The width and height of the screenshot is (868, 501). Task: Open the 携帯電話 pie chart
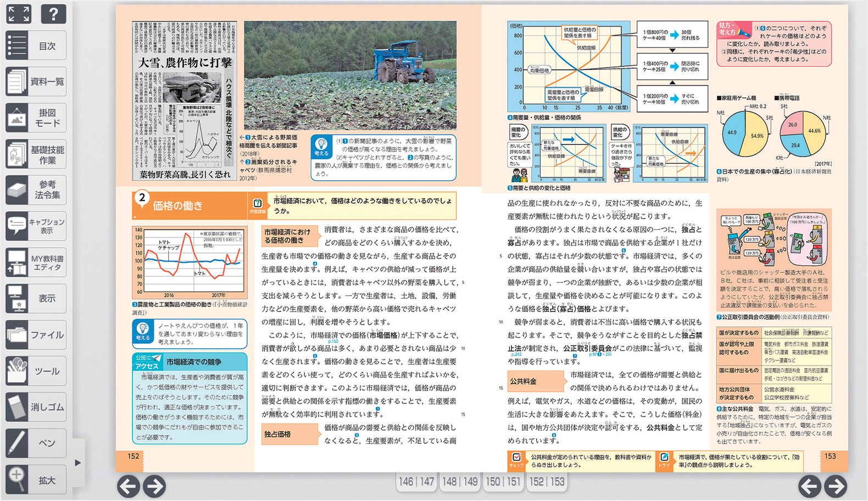click(803, 133)
